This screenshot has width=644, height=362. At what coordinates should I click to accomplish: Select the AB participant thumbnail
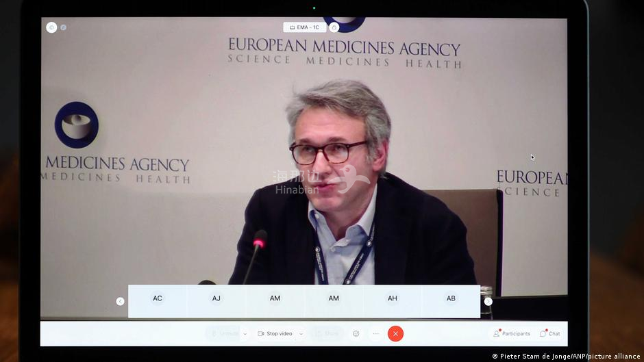pos(451,301)
